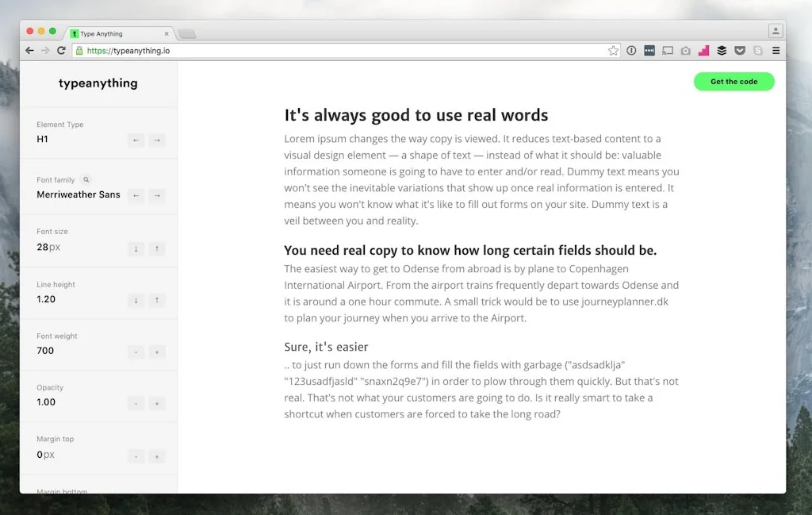Click the screenshot camera extension icon
This screenshot has height=515, width=812.
pos(686,50)
